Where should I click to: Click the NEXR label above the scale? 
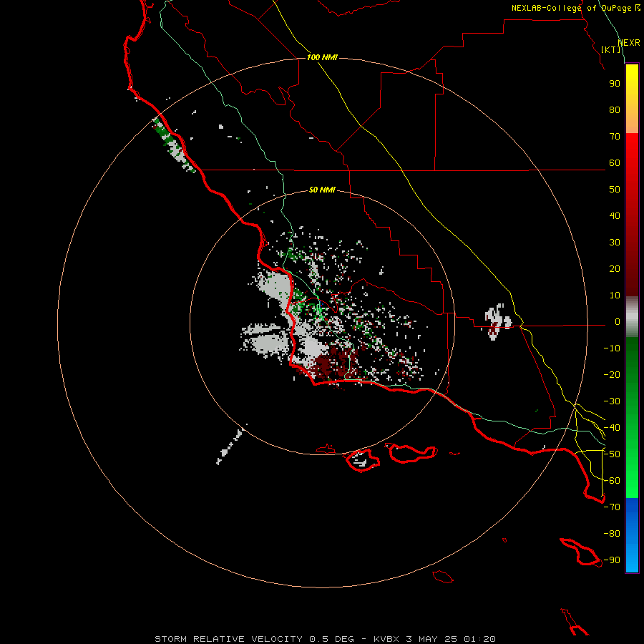click(629, 43)
